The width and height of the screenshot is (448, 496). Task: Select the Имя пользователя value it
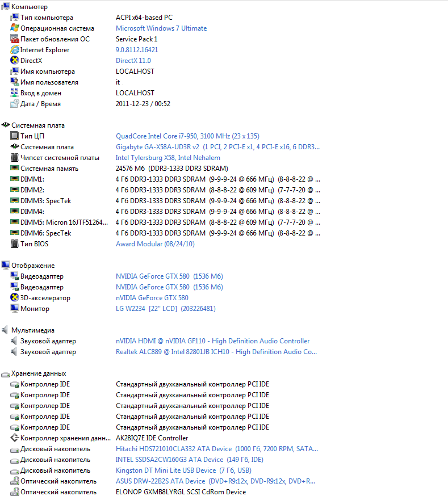pyautogui.click(x=118, y=82)
